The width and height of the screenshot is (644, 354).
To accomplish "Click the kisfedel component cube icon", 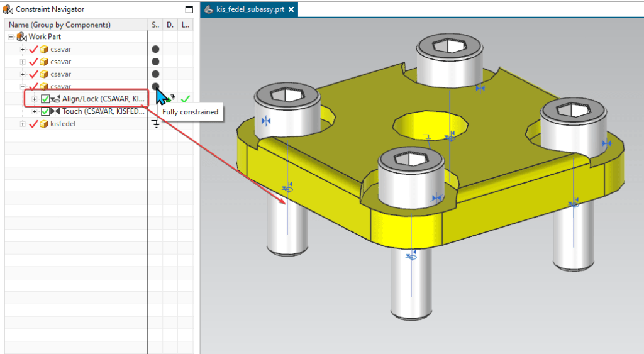I will (44, 124).
